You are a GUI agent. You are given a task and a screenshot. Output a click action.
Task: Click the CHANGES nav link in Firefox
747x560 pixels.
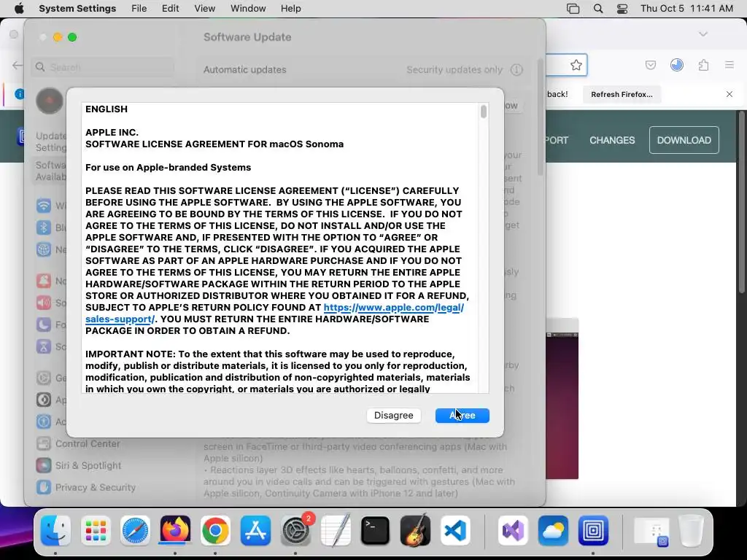pyautogui.click(x=612, y=140)
